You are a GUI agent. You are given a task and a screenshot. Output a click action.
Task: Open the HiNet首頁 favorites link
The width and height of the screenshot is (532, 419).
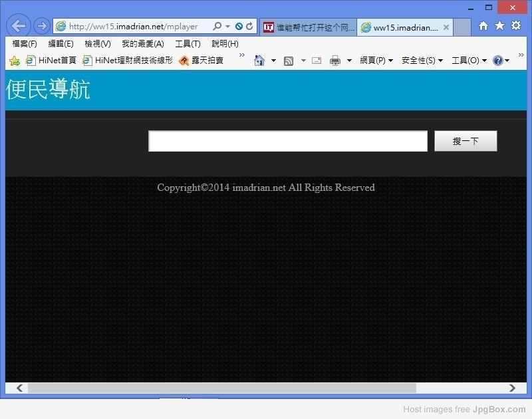pyautogui.click(x=51, y=61)
